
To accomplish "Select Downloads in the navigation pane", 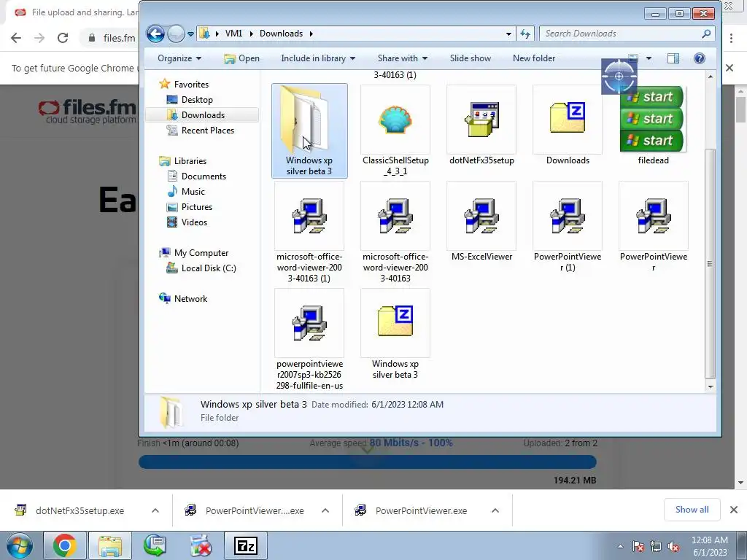I will [202, 114].
